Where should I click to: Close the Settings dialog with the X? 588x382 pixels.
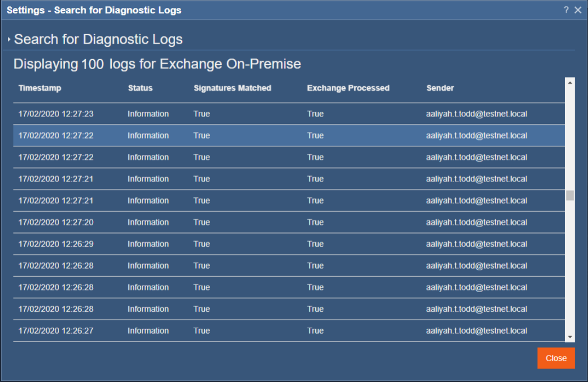[578, 10]
